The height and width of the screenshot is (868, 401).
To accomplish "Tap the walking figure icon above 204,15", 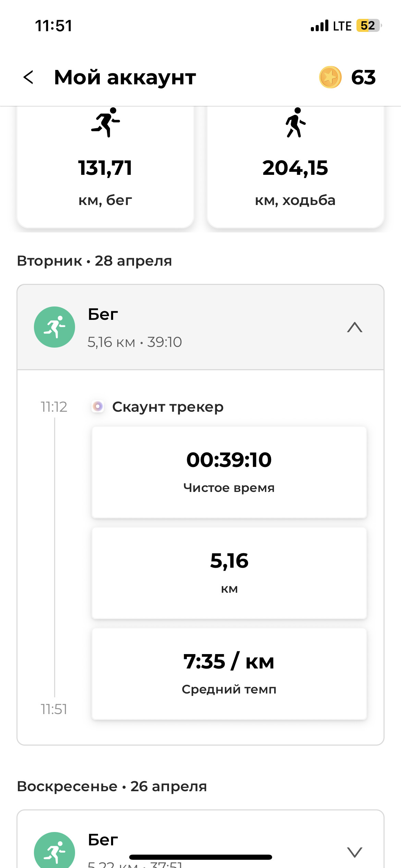I will (295, 122).
